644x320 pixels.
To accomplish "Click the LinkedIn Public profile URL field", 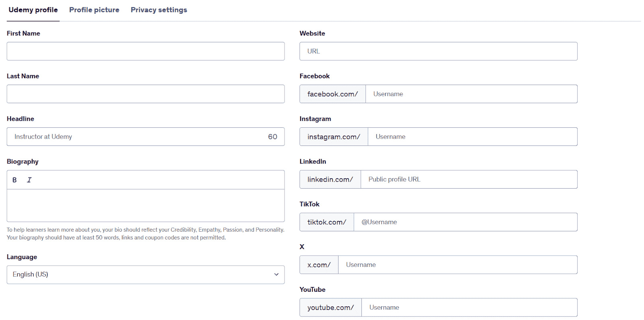I will [469, 179].
